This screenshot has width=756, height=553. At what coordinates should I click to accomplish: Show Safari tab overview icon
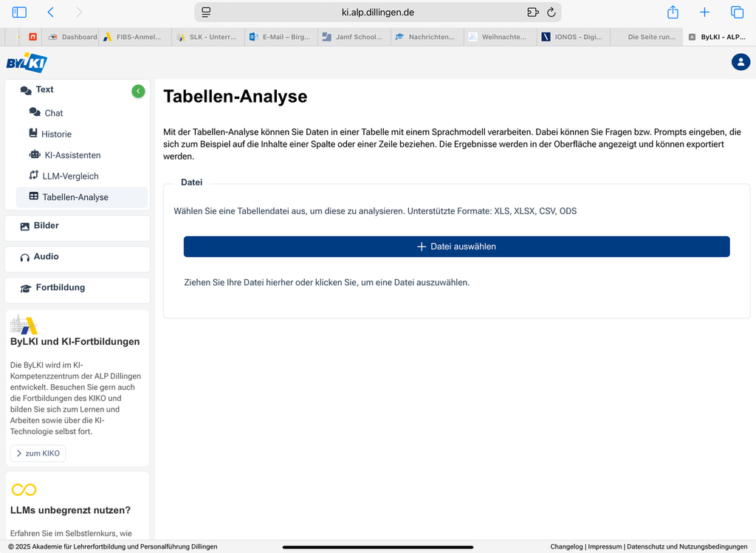pos(737,12)
